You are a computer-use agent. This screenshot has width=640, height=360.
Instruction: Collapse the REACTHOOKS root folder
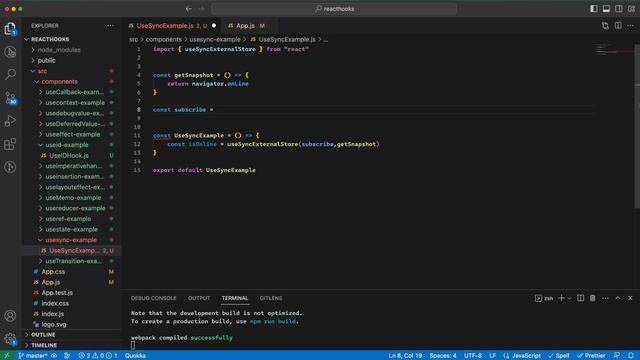[x=71, y=39]
